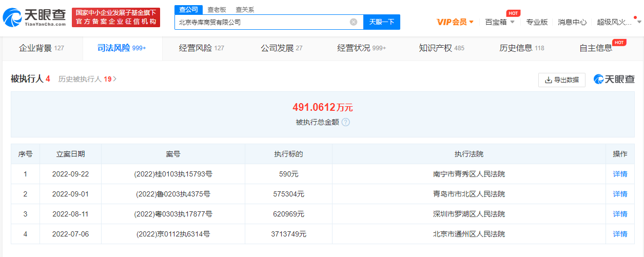Click the company name search input field
Image resolution: width=644 pixels, height=257 pixels.
pyautogui.click(x=262, y=22)
